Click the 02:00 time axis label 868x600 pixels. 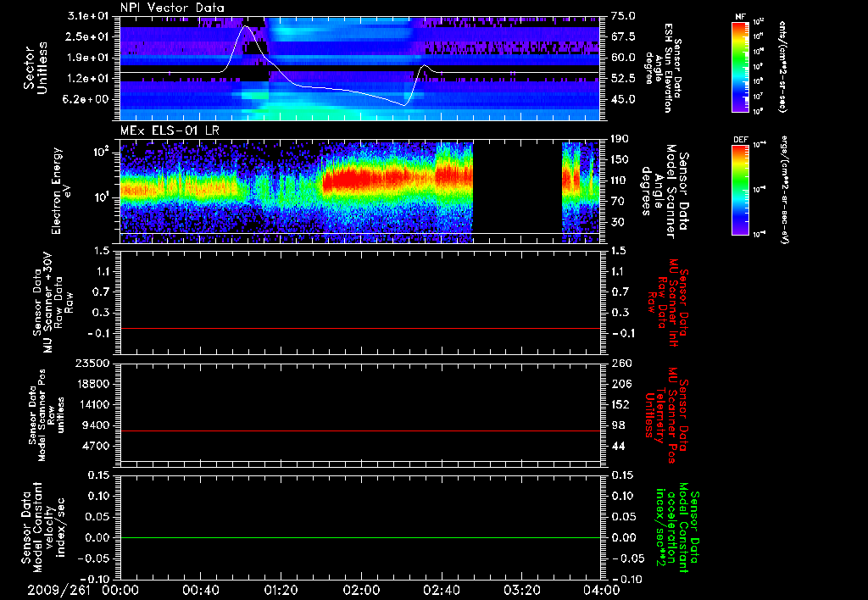[361, 590]
